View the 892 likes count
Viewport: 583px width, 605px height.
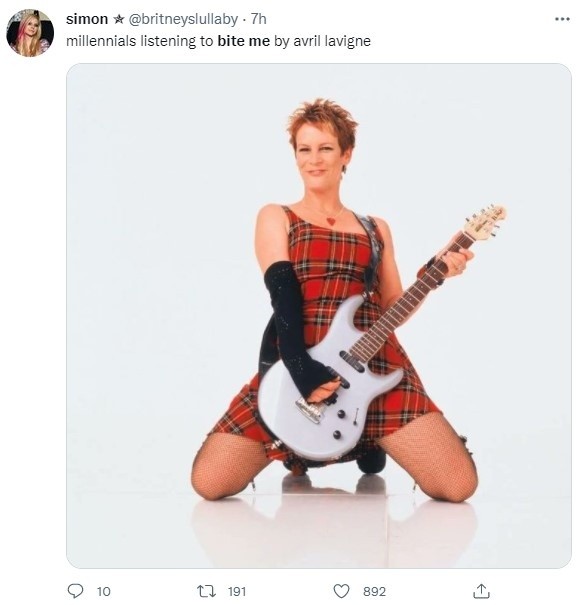(374, 591)
